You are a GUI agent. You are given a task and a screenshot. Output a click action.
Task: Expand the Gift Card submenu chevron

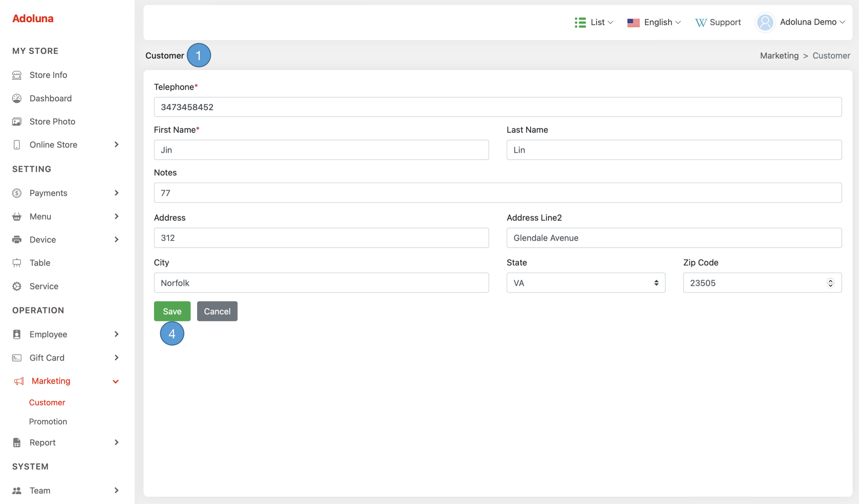(x=117, y=358)
